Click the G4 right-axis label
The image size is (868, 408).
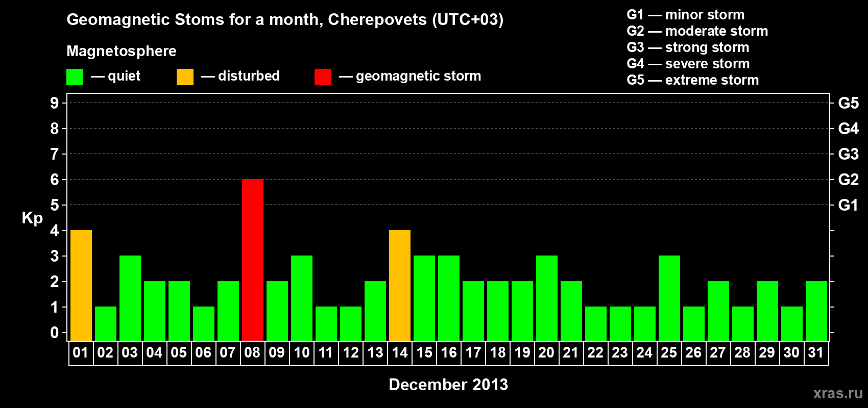tap(848, 129)
